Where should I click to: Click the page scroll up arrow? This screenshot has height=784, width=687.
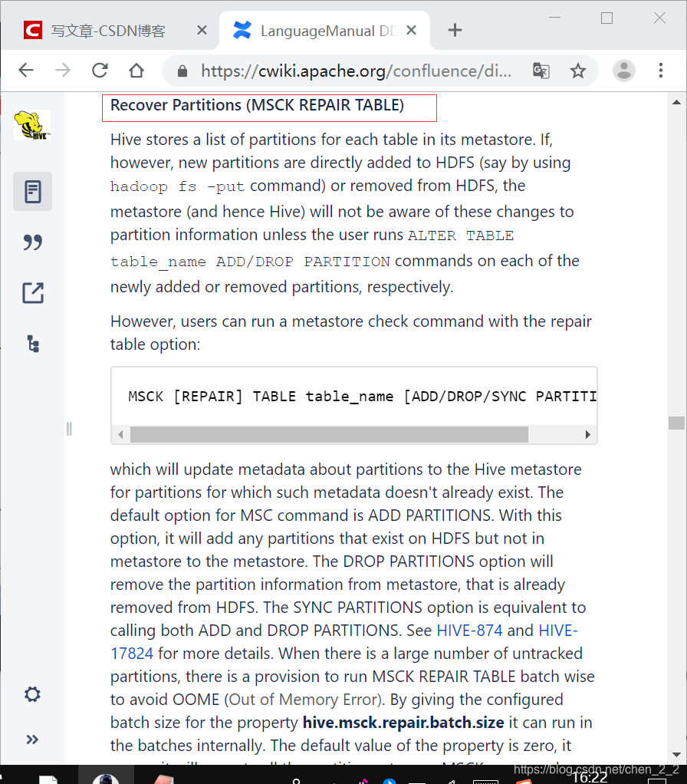point(676,103)
